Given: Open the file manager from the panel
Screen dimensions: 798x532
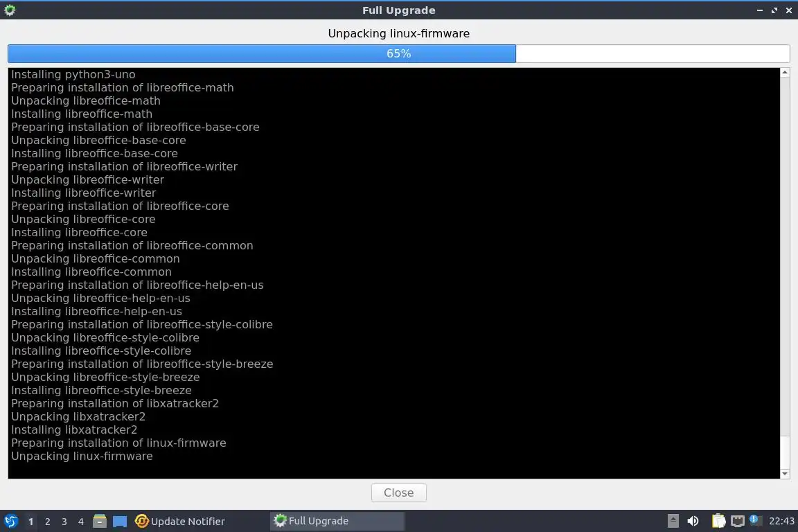Looking at the screenshot, I should (x=100, y=521).
